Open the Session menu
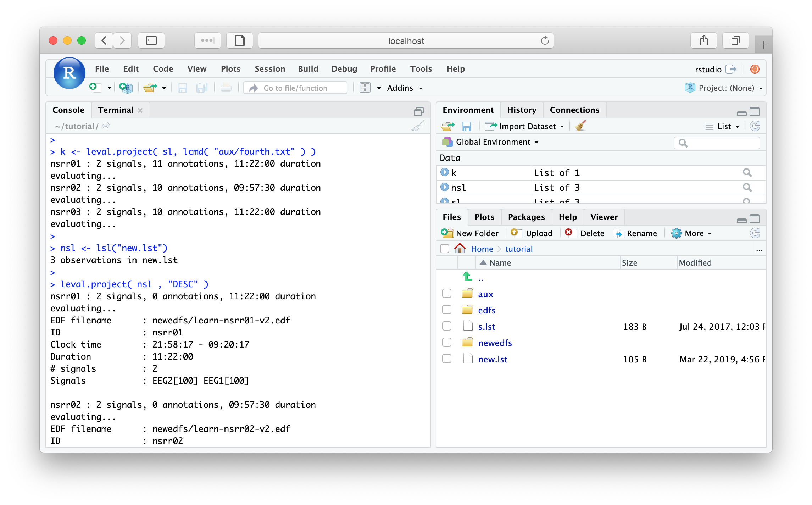This screenshot has width=812, height=505. pyautogui.click(x=269, y=69)
